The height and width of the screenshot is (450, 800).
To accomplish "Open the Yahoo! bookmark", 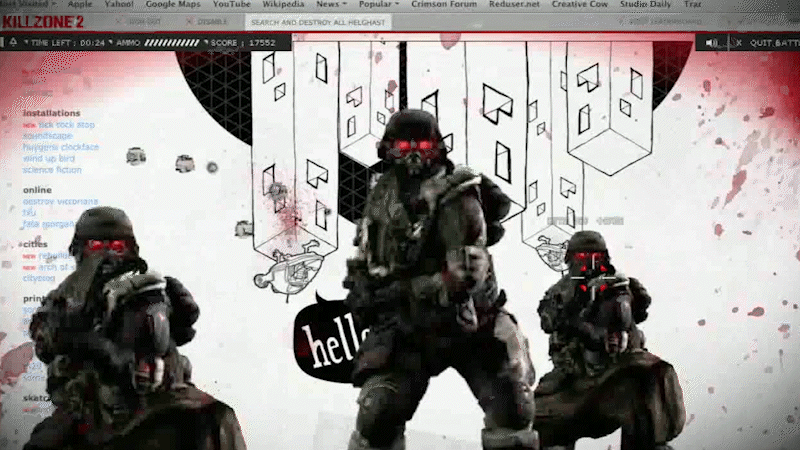I will pos(119,4).
